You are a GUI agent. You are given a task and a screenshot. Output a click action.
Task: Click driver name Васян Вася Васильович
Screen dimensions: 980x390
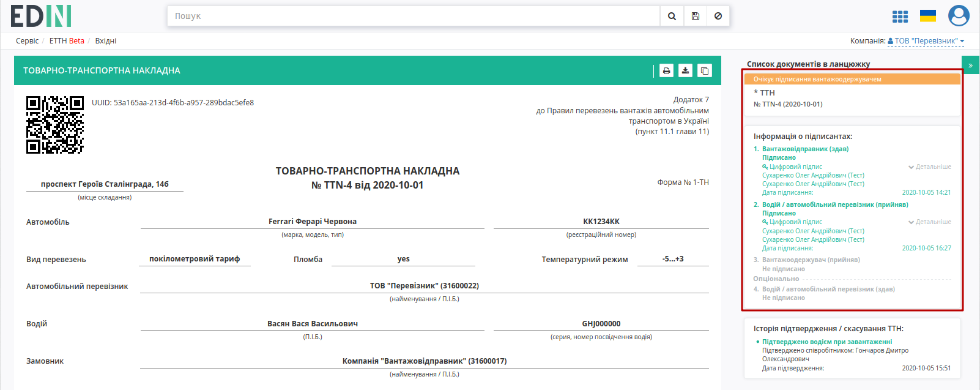[313, 323]
